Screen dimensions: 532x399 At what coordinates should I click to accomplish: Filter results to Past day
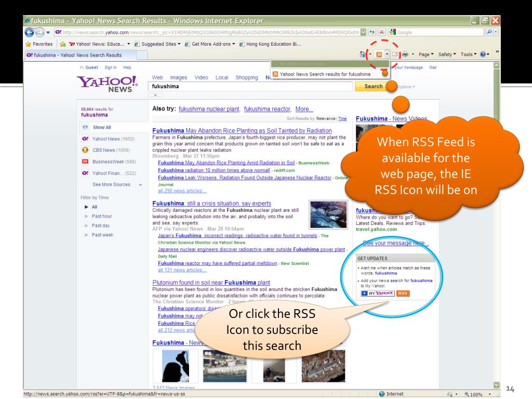[x=100, y=225]
